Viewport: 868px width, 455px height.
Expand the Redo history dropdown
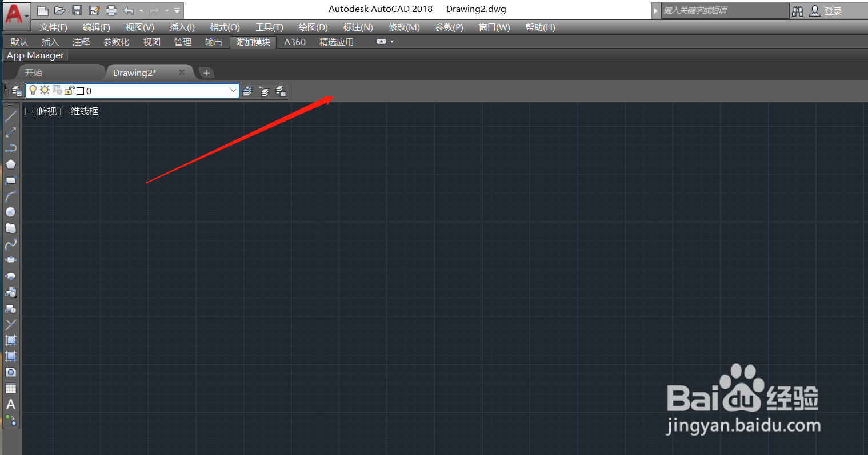167,10
